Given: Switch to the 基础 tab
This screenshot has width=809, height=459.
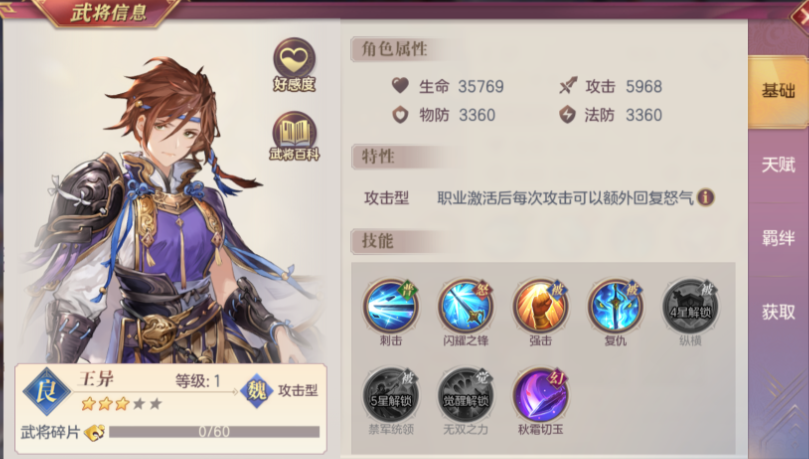Looking at the screenshot, I should pyautogui.click(x=778, y=91).
